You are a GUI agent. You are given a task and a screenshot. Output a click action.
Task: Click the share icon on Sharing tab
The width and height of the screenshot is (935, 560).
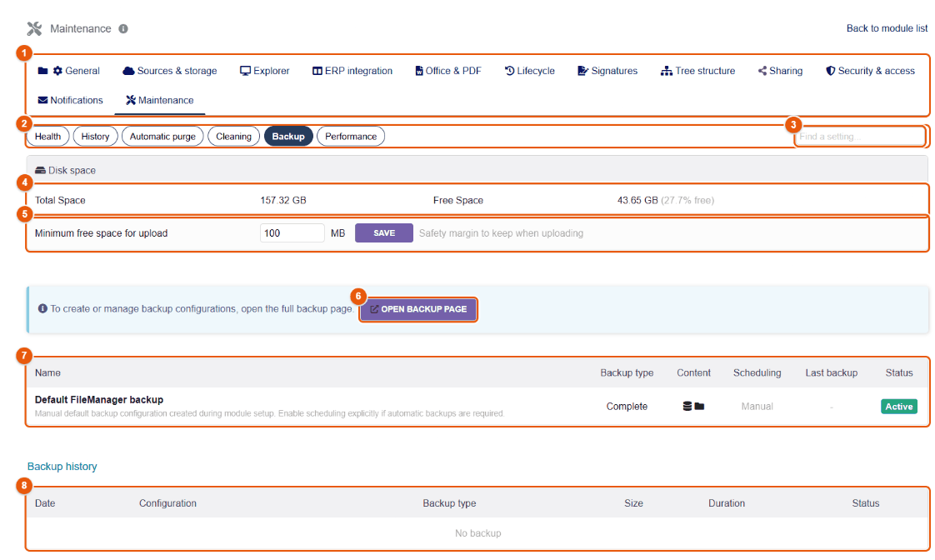click(762, 71)
